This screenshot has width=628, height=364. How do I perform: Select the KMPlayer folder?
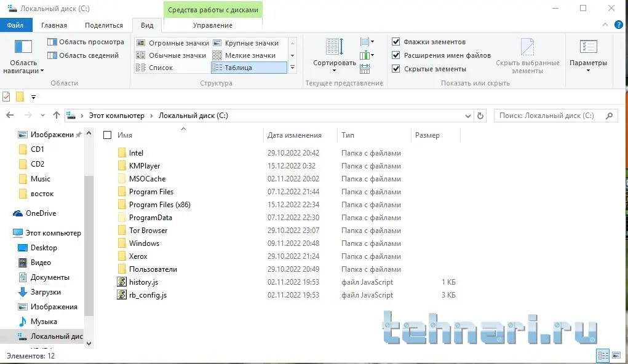[x=144, y=166]
